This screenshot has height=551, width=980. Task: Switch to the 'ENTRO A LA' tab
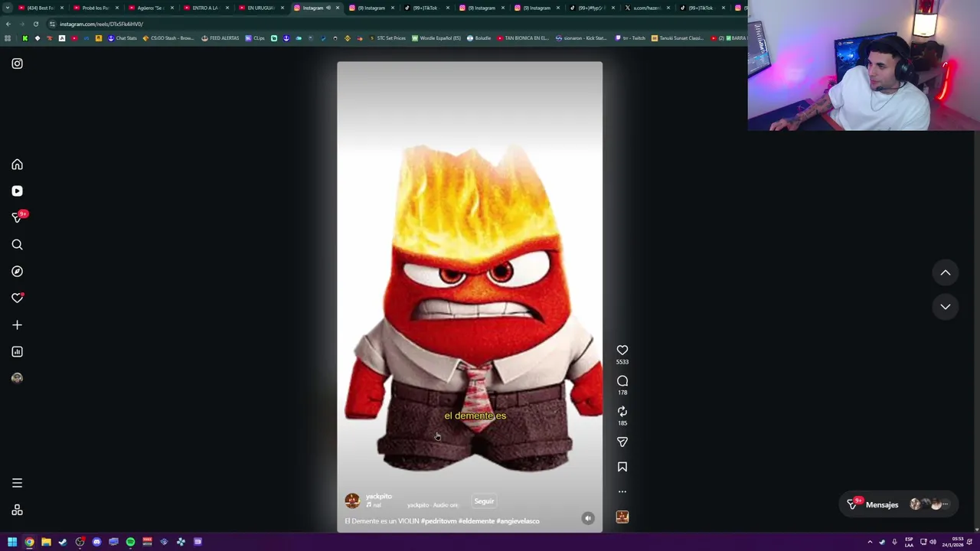tap(205, 8)
